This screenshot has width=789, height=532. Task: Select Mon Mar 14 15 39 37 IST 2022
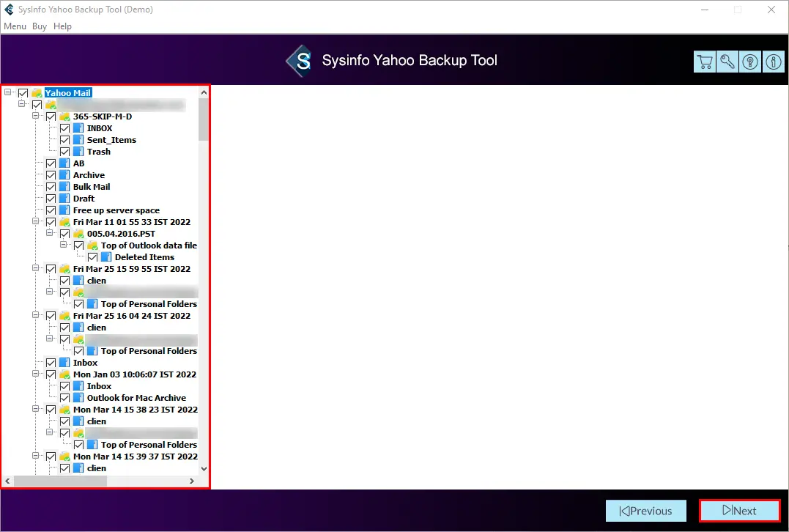[x=136, y=457]
